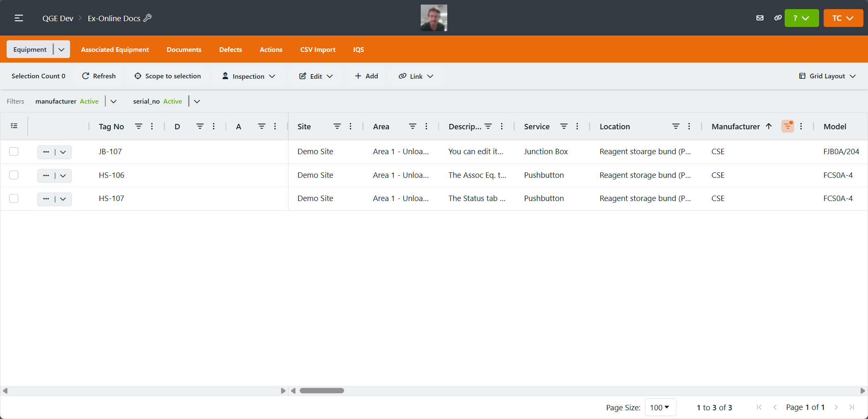
Task: Click the Tag No column header
Action: pos(111,126)
